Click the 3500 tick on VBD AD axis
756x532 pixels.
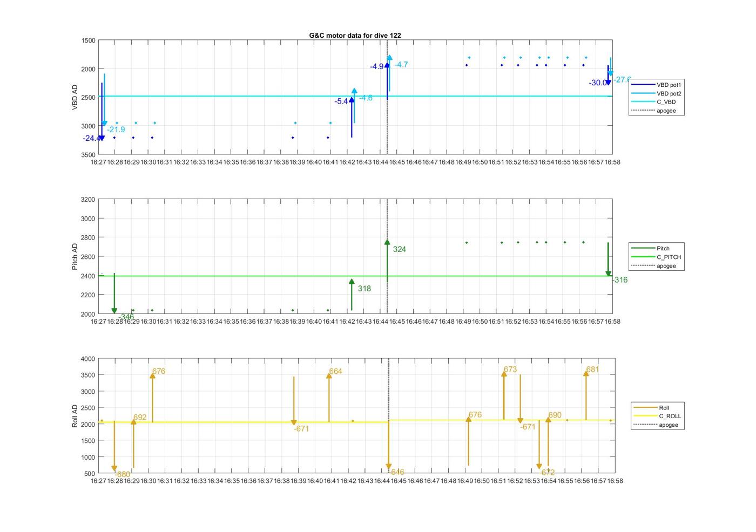click(89, 155)
